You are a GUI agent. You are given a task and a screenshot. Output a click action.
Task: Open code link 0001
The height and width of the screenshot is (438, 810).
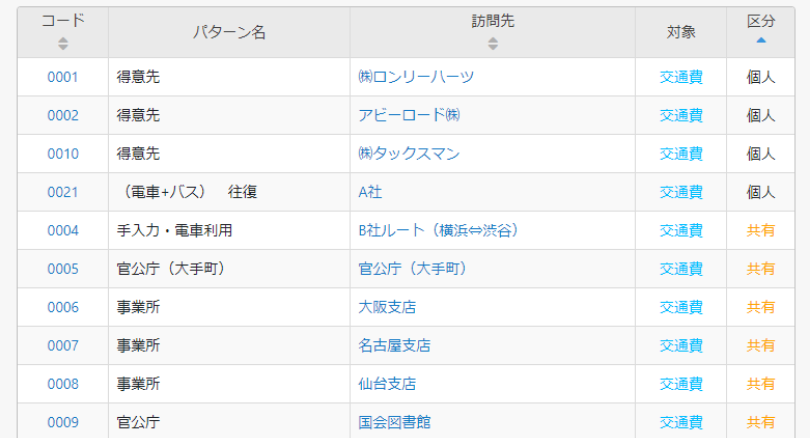pyautogui.click(x=62, y=77)
